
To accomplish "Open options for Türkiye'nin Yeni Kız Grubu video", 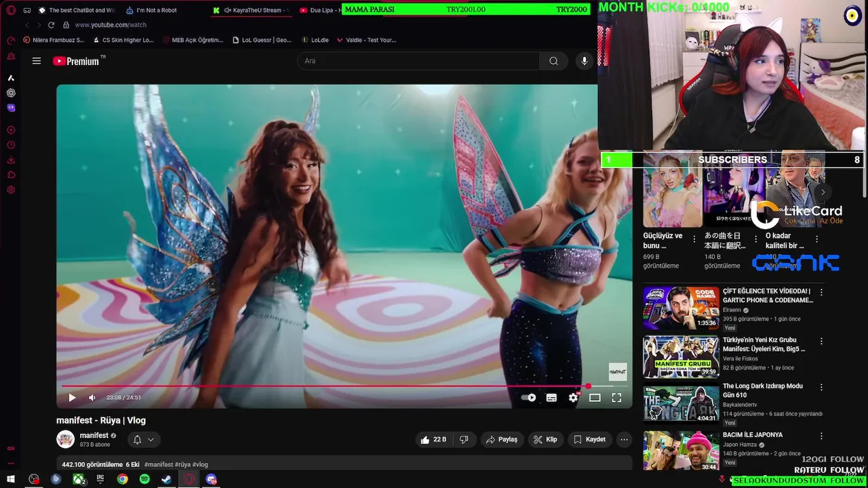I will pyautogui.click(x=821, y=342).
